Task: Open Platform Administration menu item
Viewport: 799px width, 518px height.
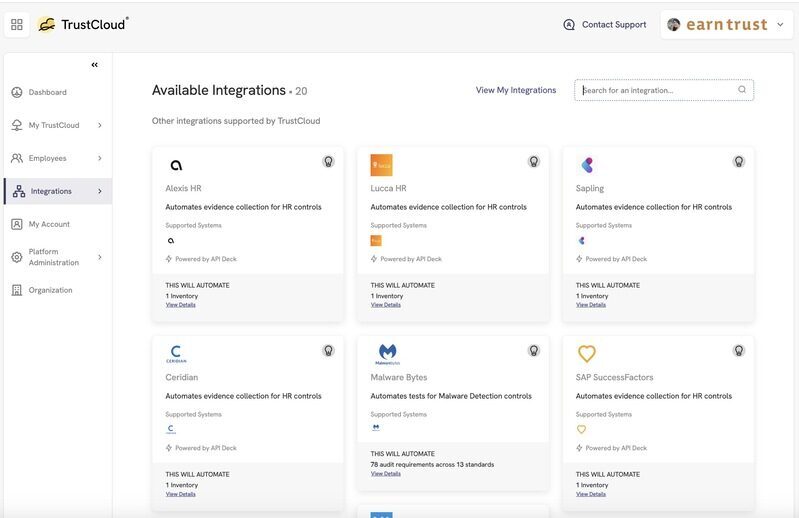Action: click(x=54, y=257)
